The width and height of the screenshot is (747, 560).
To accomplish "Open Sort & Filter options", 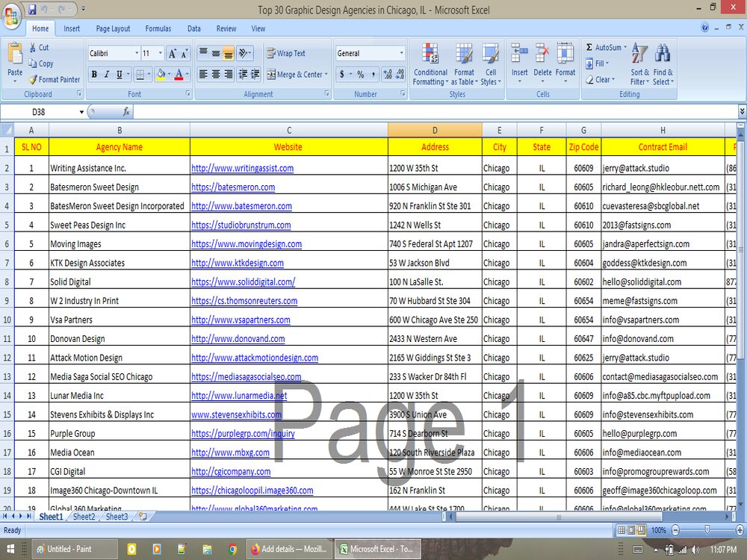I will [x=639, y=64].
